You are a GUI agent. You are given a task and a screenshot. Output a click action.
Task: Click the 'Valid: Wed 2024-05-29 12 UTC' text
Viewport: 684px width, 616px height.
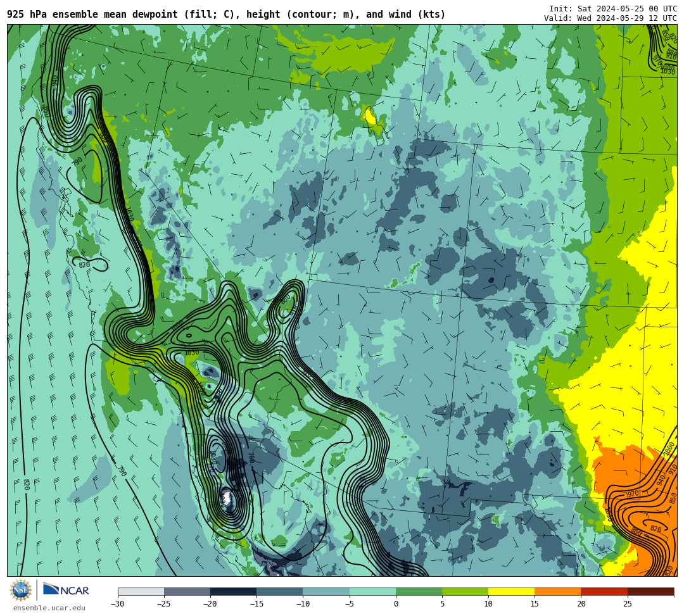point(611,18)
